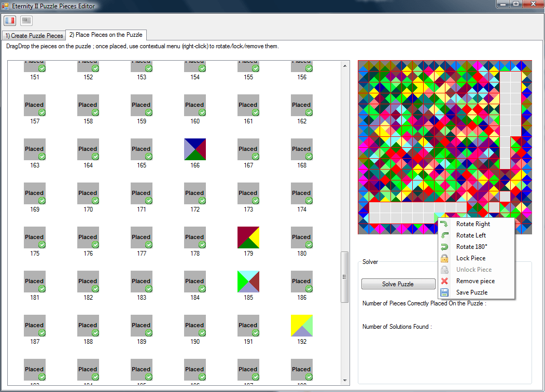545x392 pixels.
Task: Click the red X remove icon
Action: [x=444, y=281]
